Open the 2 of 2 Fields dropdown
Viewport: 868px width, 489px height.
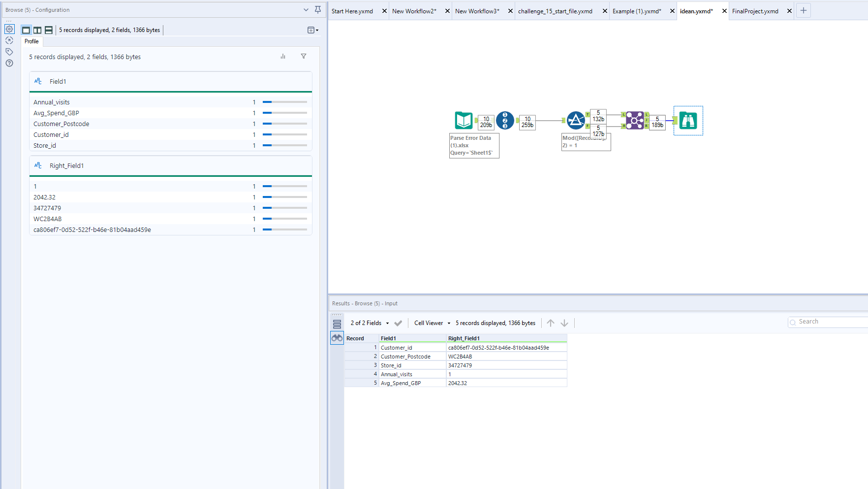pyautogui.click(x=370, y=323)
